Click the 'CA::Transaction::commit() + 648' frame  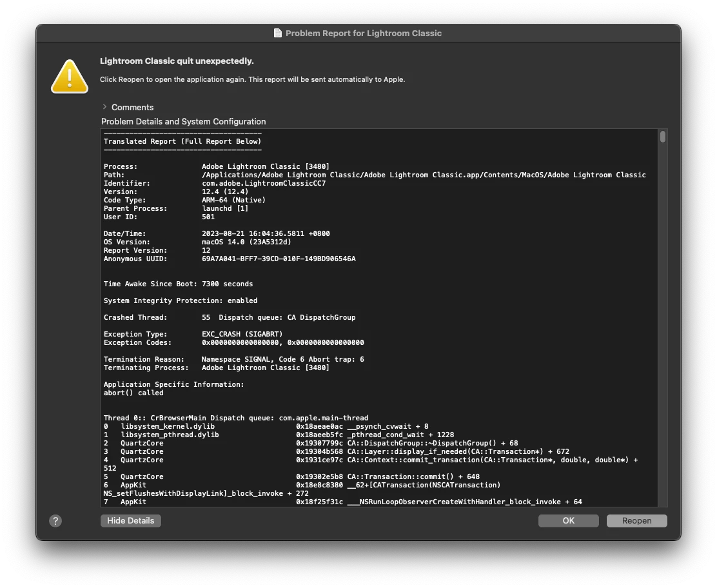[x=413, y=476]
